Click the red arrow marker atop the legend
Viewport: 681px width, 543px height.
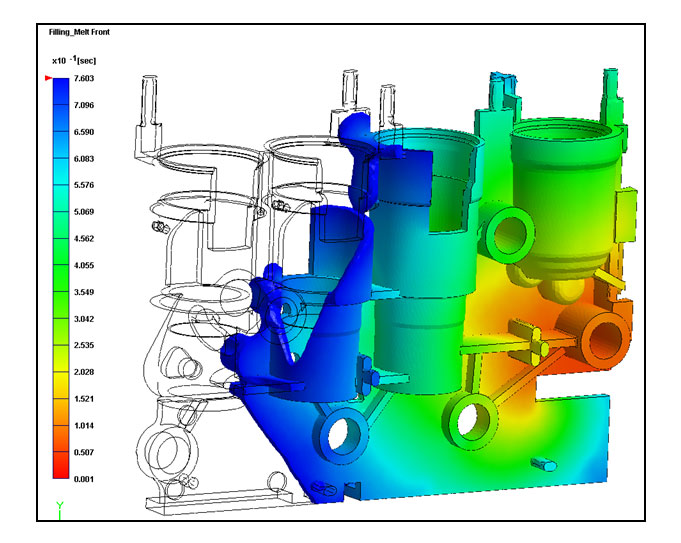pos(48,77)
